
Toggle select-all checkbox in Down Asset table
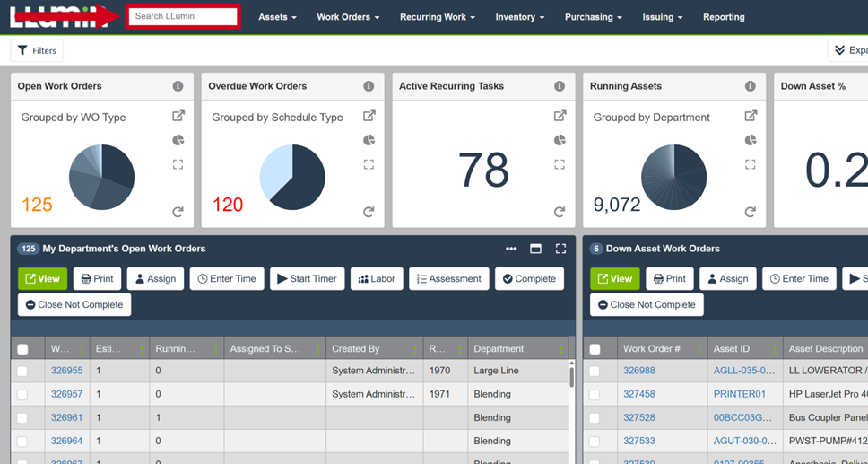[x=595, y=349]
